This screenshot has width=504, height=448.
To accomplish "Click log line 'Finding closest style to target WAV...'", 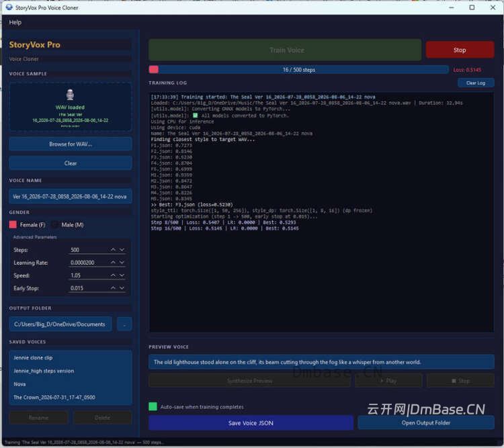I will [203, 140].
